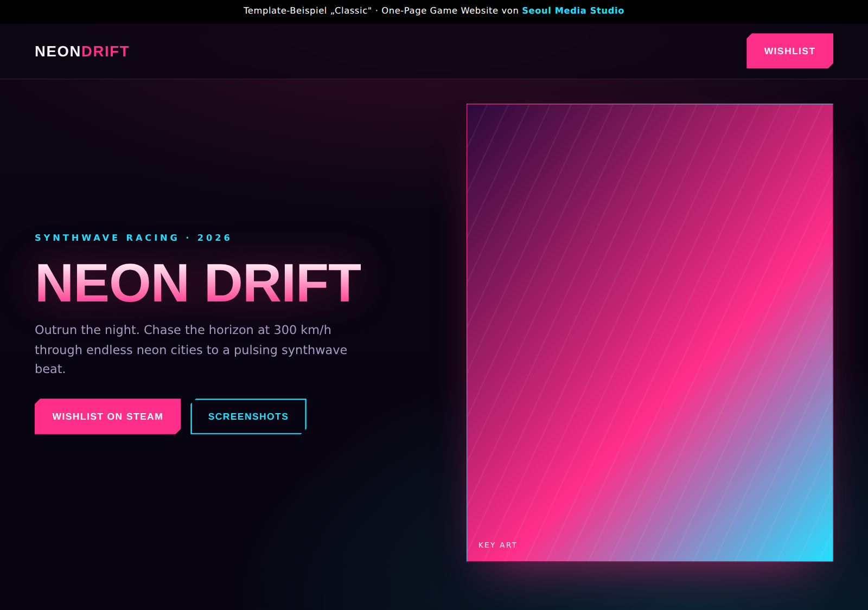The image size is (868, 610).
Task: Click the 2026 year in the tagline
Action: pos(214,237)
